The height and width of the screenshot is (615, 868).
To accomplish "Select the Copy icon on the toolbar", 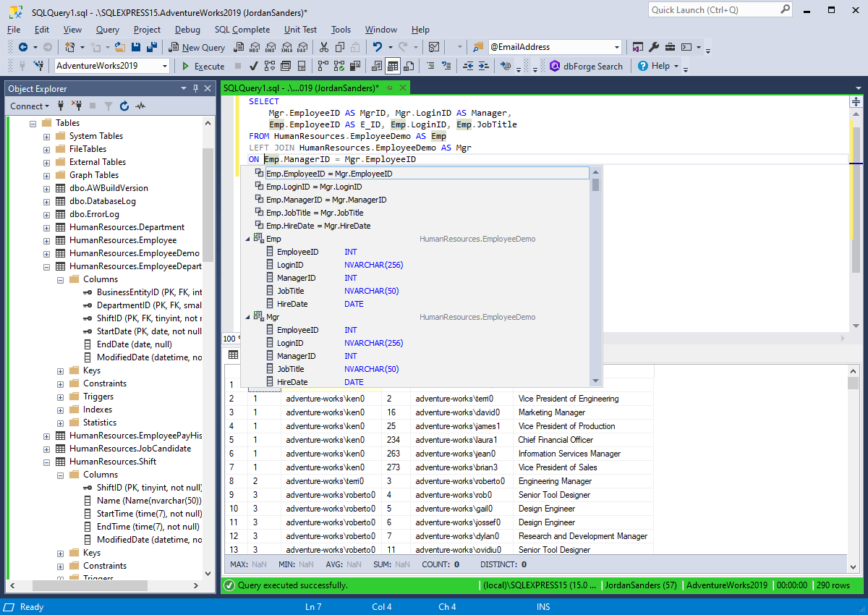I will pyautogui.click(x=339, y=46).
